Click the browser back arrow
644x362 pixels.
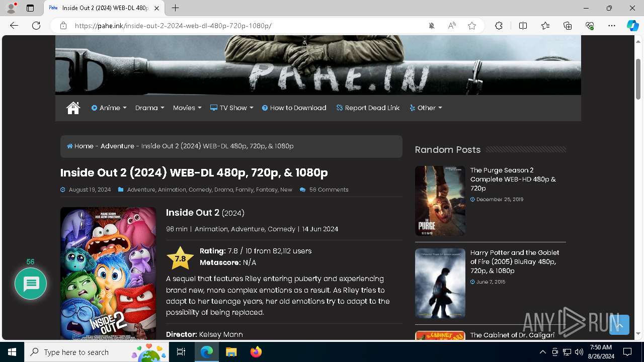[14, 26]
